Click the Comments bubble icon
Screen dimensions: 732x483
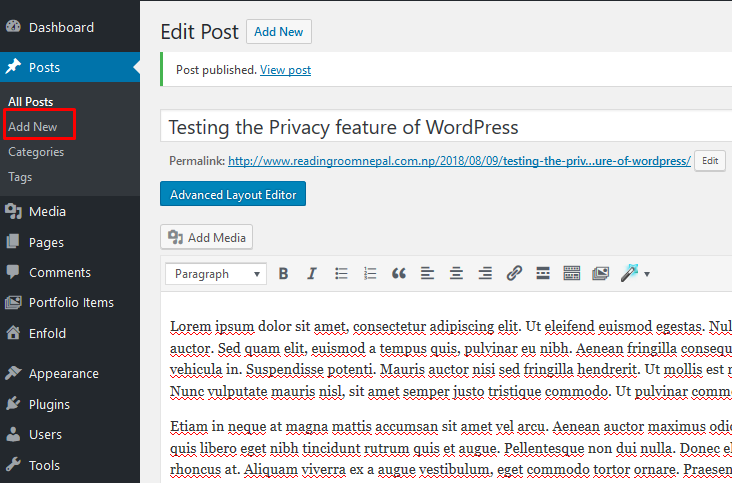(13, 272)
